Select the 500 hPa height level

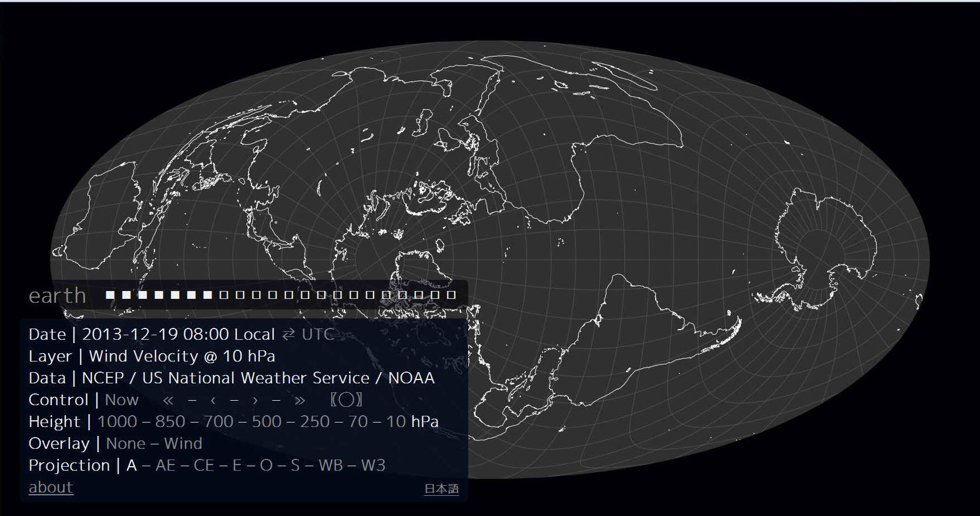pyautogui.click(x=267, y=422)
